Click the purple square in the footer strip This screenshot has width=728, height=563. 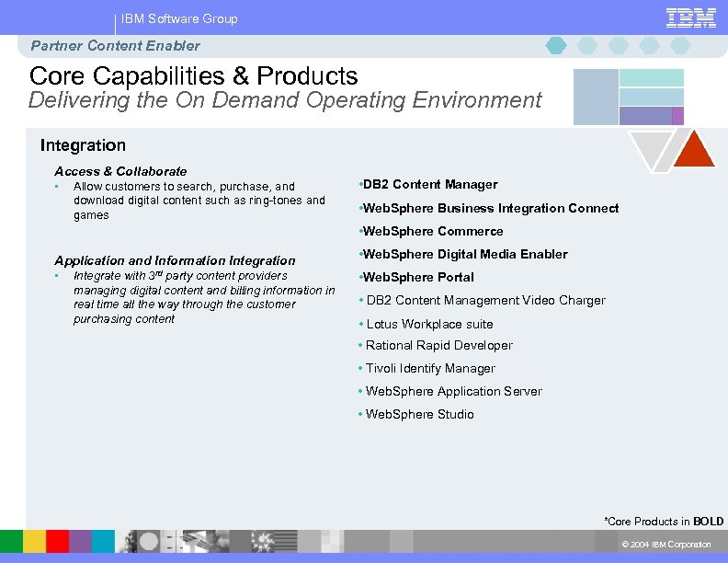[80, 541]
